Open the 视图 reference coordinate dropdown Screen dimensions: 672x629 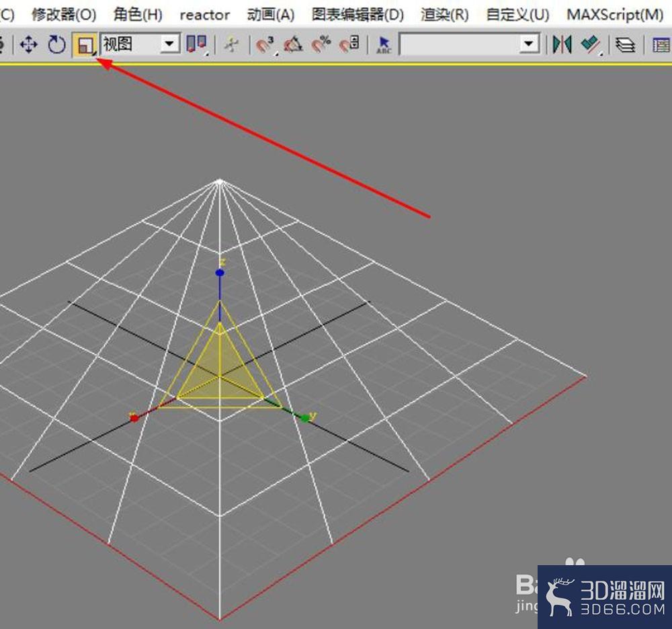(169, 44)
